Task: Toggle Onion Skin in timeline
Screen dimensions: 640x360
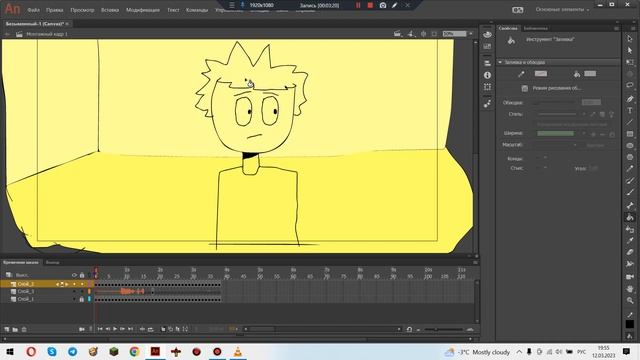Action: pos(163,329)
